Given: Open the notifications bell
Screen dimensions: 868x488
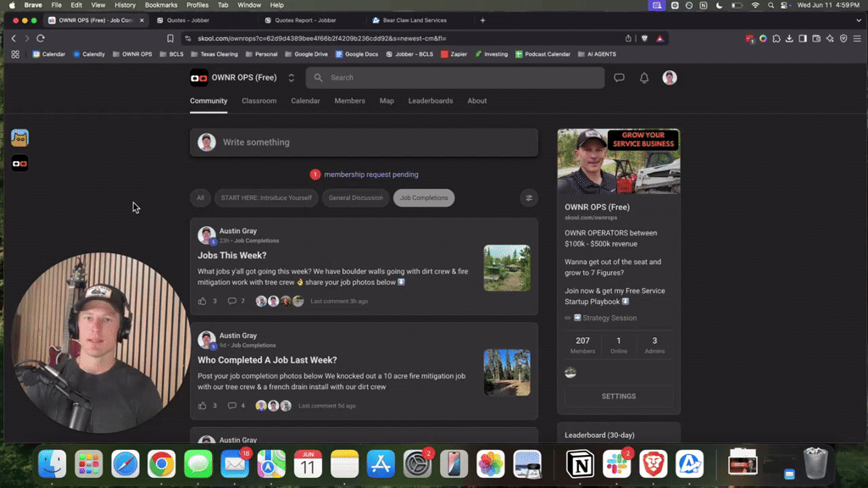Looking at the screenshot, I should [644, 78].
